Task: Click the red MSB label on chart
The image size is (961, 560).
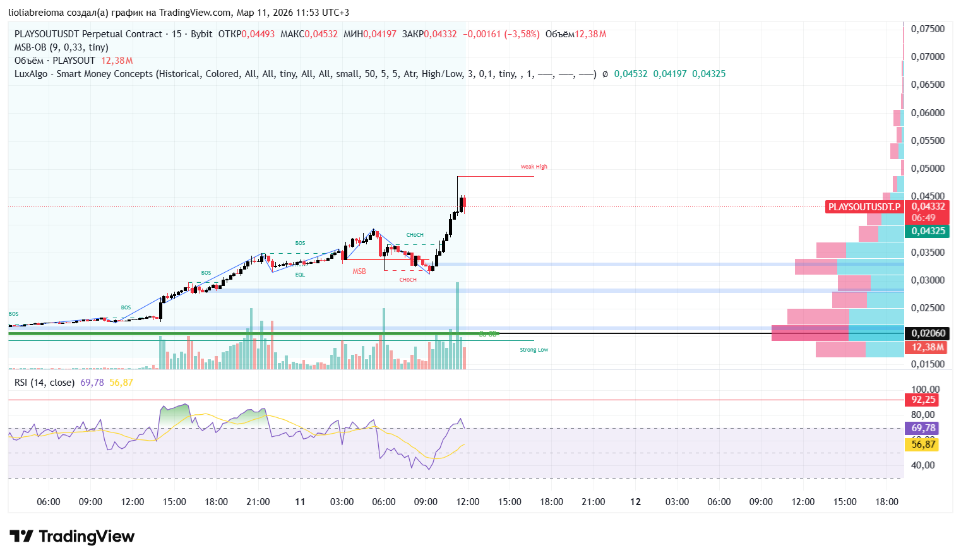Action: tap(359, 271)
